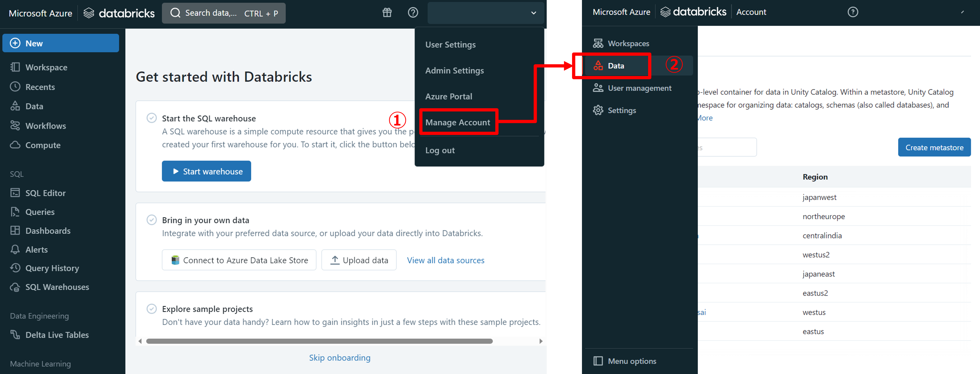Open the help question mark icon
This screenshot has height=374, width=980.
[413, 12]
